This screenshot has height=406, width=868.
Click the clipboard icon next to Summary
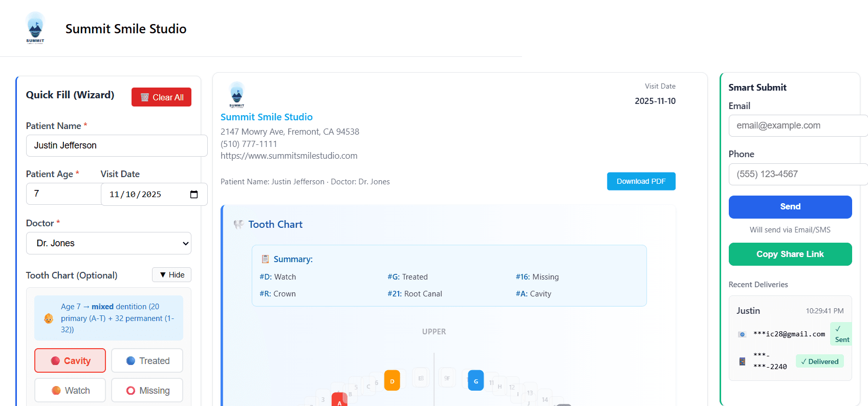tap(265, 259)
